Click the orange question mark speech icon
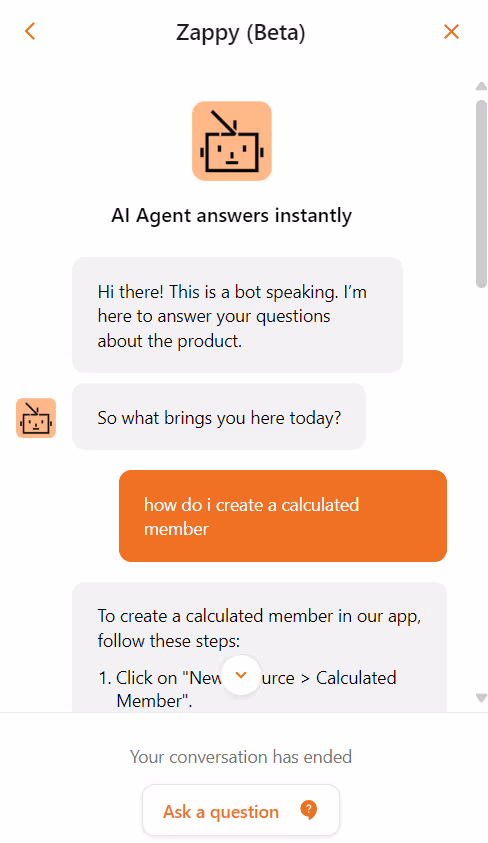The width and height of the screenshot is (488, 843). tap(308, 810)
